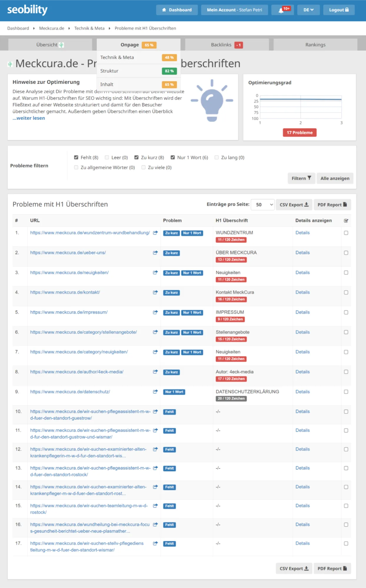The image size is (366, 588).
Task: Select Inhalt menu entry
Action: point(139,84)
